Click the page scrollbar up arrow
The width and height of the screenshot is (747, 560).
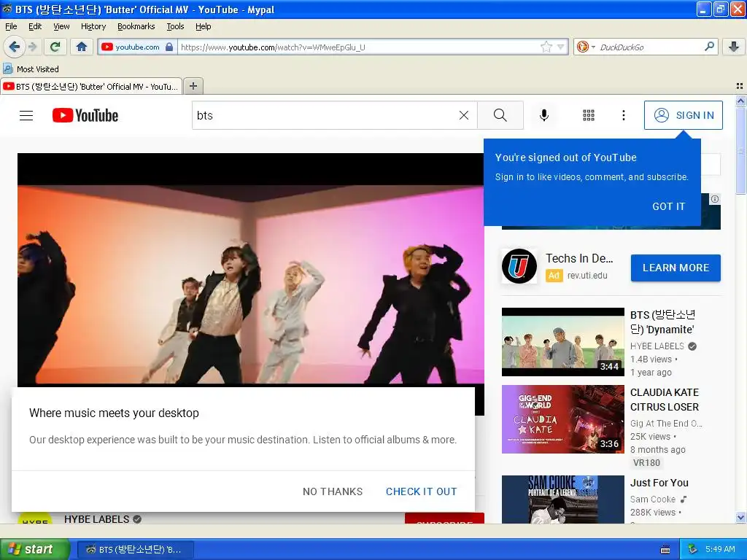(740, 101)
